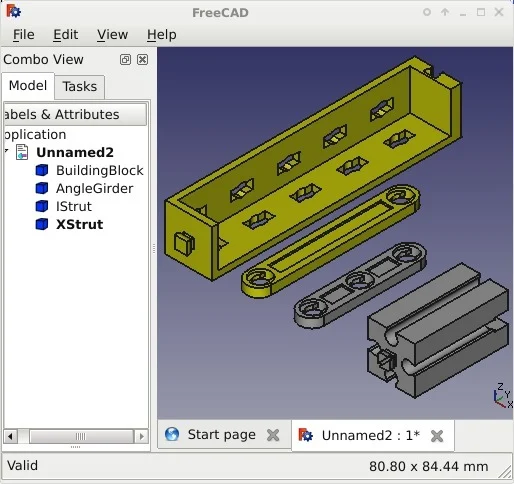Click the Start page globe icon

coord(172,434)
